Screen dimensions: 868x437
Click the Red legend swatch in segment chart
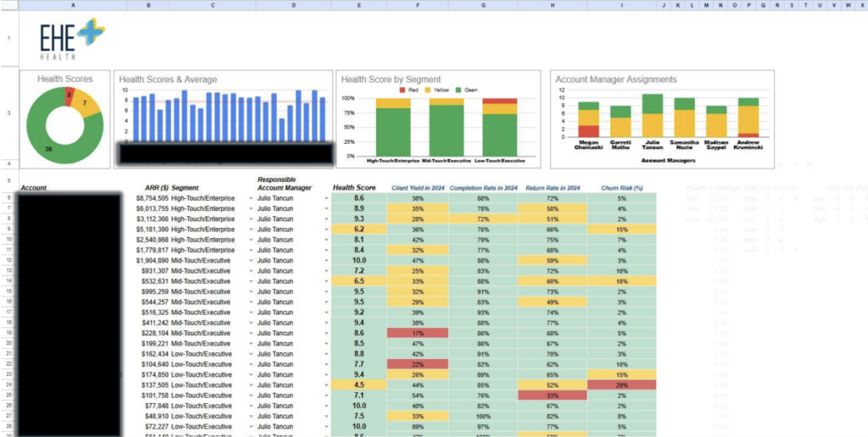[x=403, y=89]
